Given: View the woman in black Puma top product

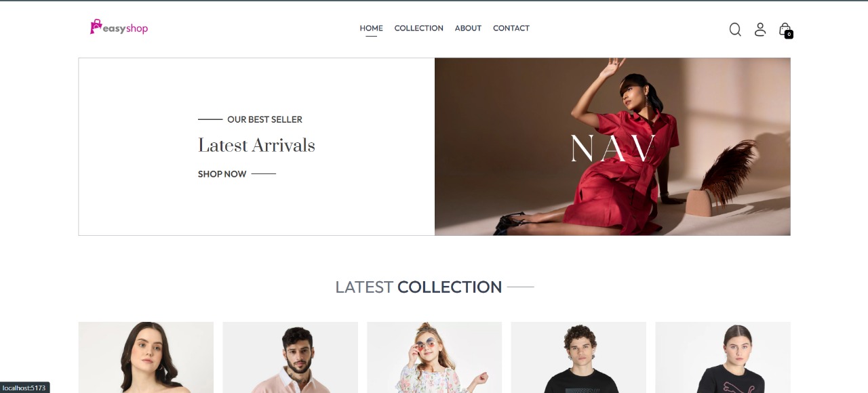Looking at the screenshot, I should (723, 357).
